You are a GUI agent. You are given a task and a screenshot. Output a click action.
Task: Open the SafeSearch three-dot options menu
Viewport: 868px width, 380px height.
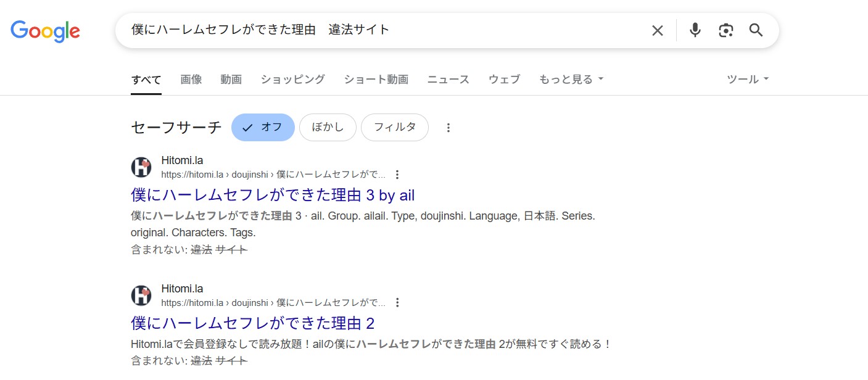pyautogui.click(x=448, y=127)
